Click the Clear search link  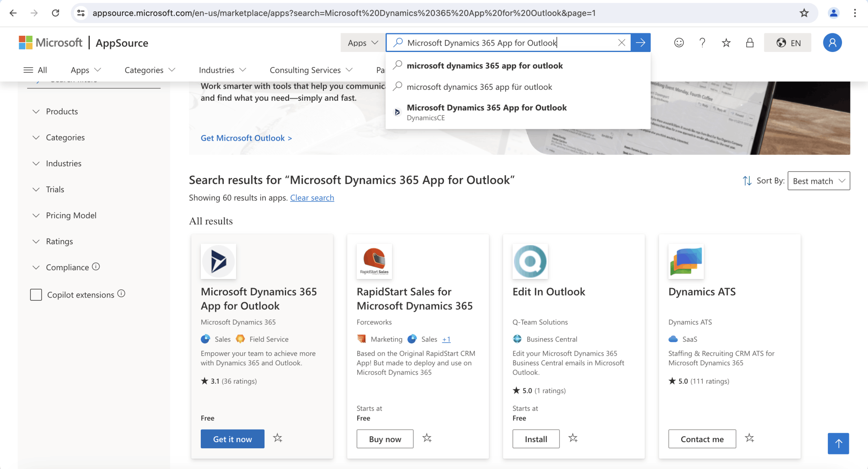point(312,198)
